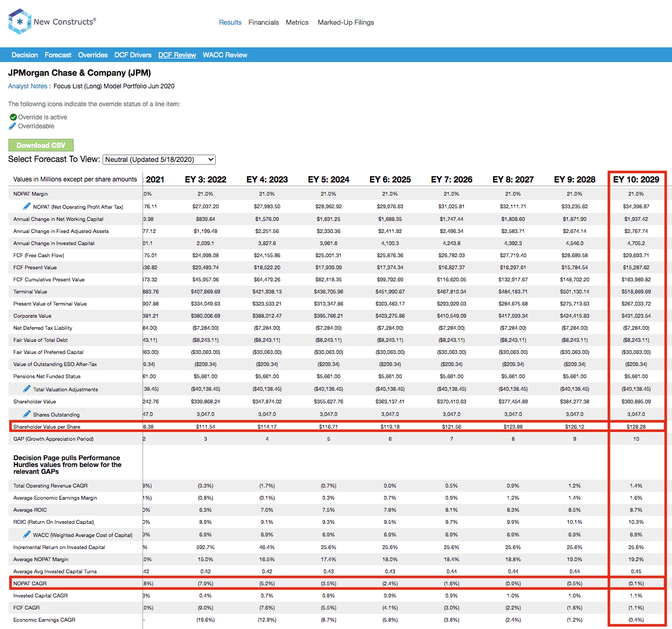Click the Shareholder Value per Share row label

47,427
